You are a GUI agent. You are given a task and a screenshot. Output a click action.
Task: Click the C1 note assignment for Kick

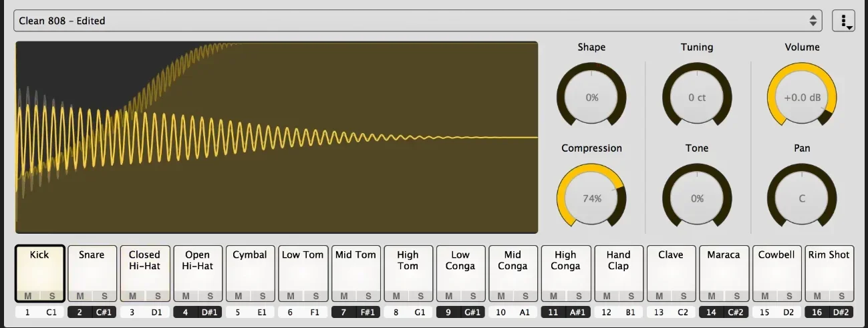coord(51,311)
